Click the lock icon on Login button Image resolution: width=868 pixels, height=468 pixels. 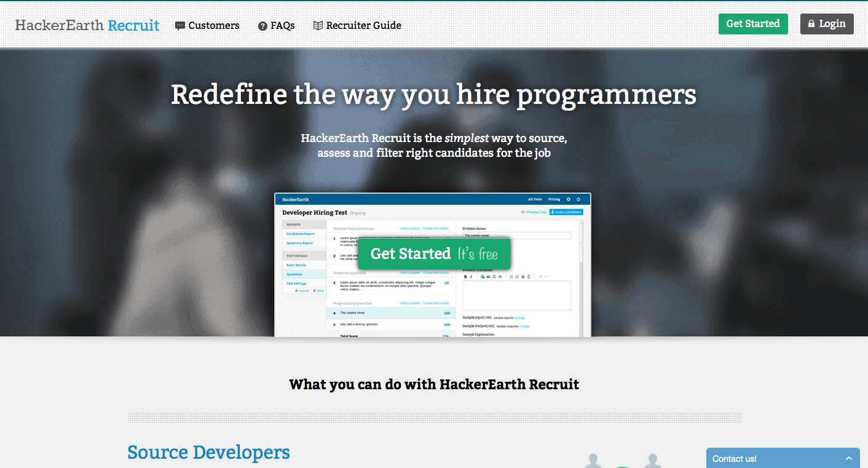[811, 24]
